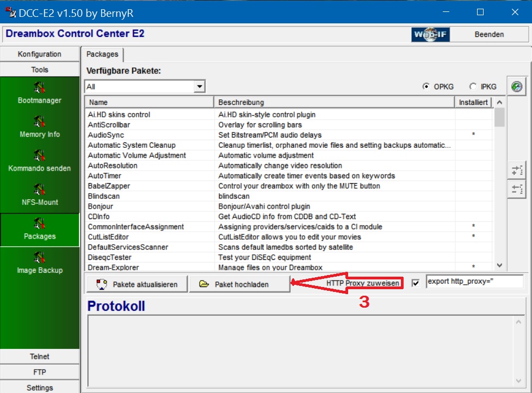Select the OPKG radio button
The image size is (532, 393).
coord(425,86)
